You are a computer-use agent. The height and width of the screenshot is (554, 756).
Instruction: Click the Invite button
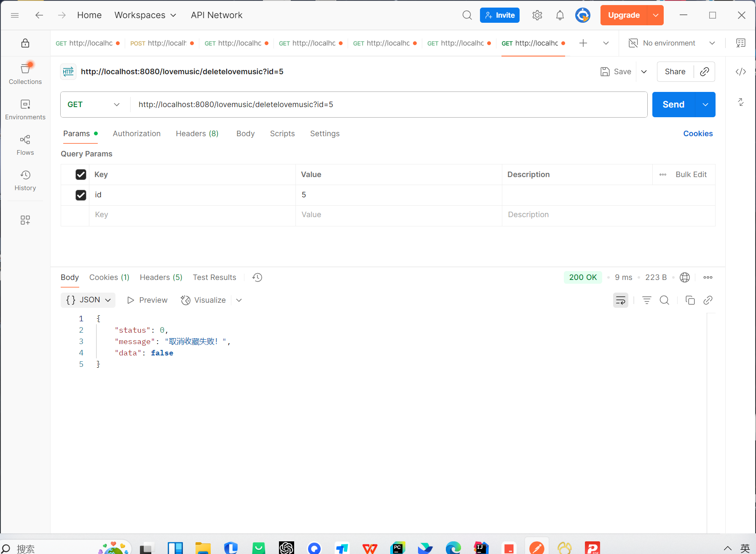[500, 15]
